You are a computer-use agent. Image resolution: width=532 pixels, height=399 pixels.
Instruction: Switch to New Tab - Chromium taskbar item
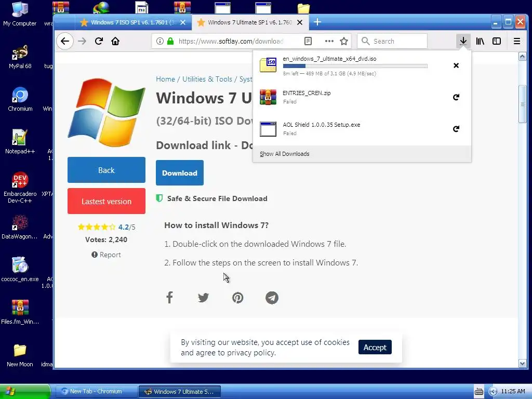(x=96, y=392)
